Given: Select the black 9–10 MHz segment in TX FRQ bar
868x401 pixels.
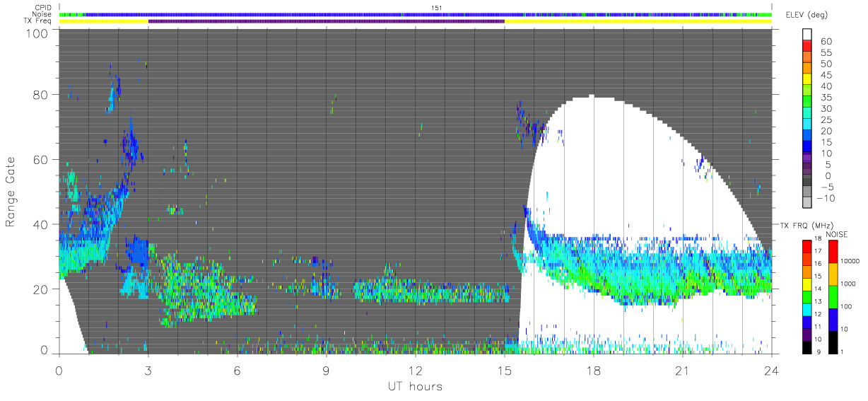Looking at the screenshot, I should point(807,347).
